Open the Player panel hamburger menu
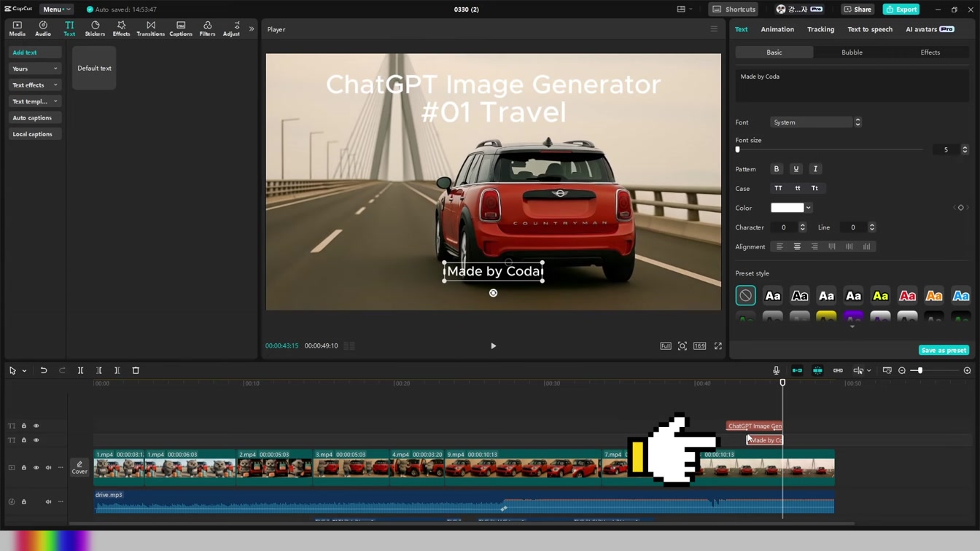Image resolution: width=980 pixels, height=551 pixels. pyautogui.click(x=714, y=29)
